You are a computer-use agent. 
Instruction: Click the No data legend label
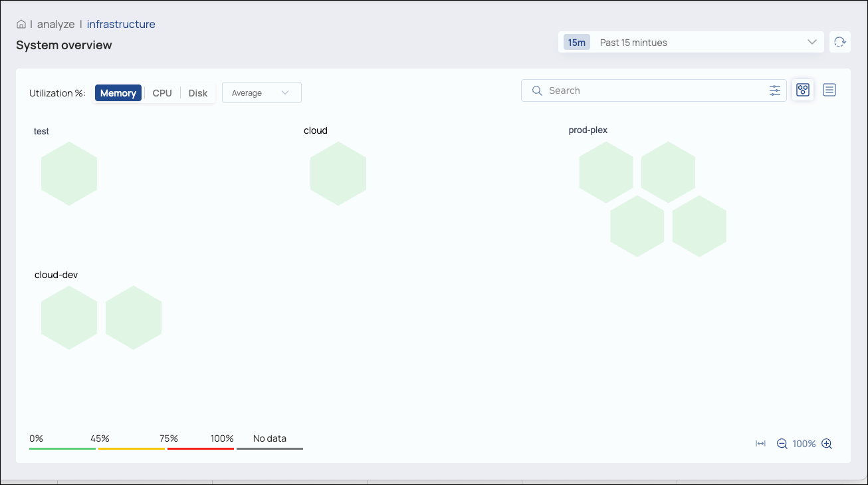(269, 438)
